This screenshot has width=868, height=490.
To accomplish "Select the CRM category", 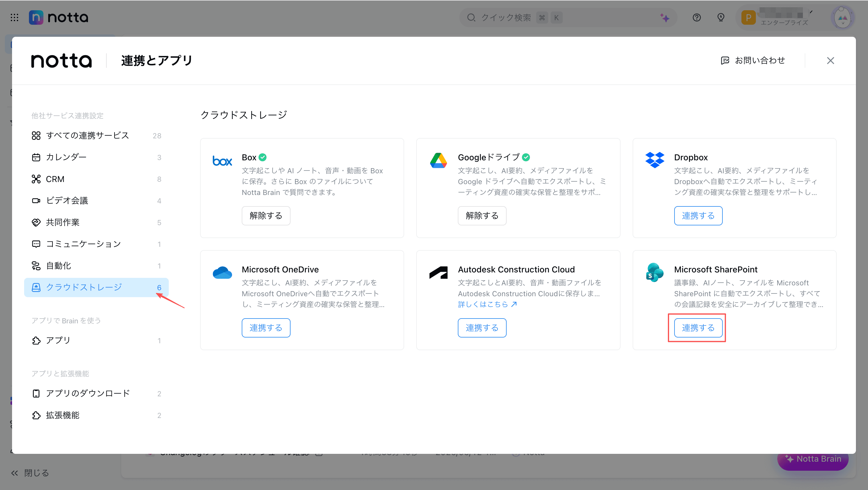I will click(96, 179).
